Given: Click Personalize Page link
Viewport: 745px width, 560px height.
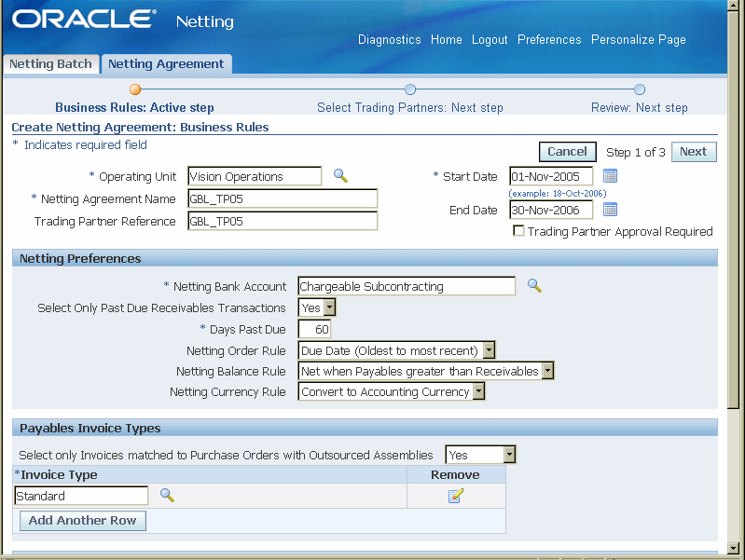Looking at the screenshot, I should coord(639,39).
